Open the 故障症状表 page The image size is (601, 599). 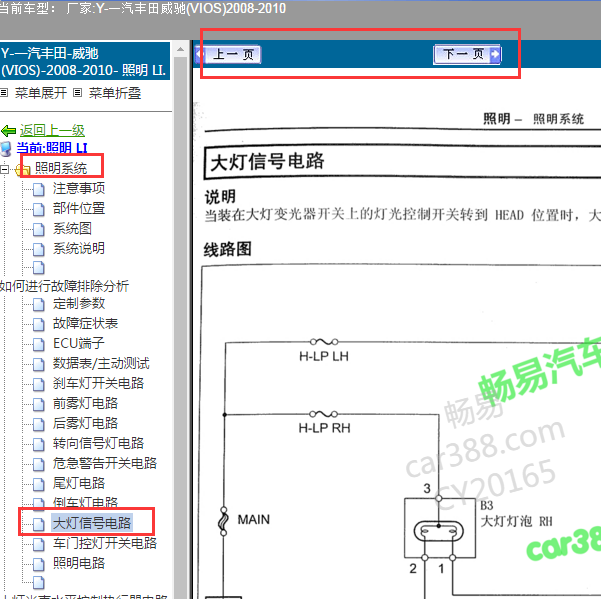point(85,323)
